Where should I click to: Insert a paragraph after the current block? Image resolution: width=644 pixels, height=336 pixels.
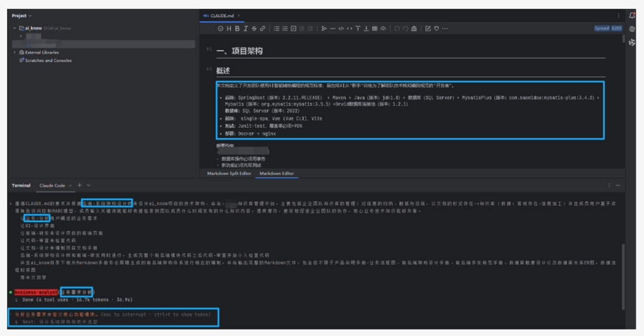(366, 29)
